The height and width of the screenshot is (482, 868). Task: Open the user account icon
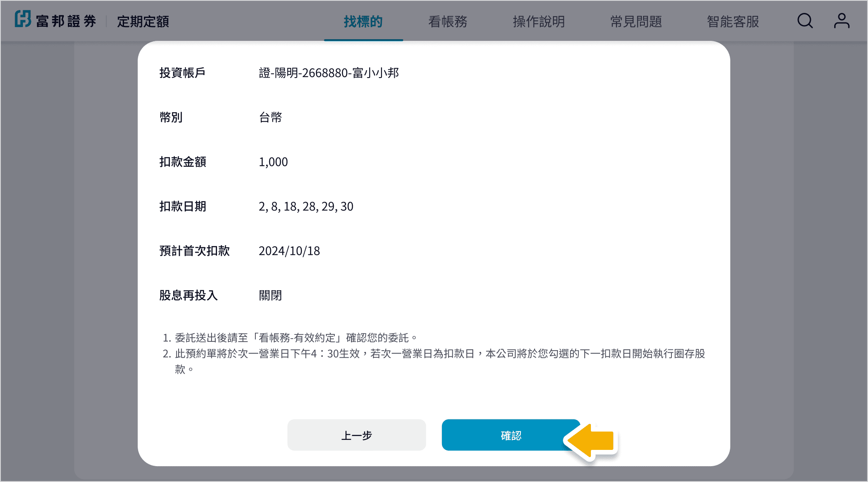(841, 21)
